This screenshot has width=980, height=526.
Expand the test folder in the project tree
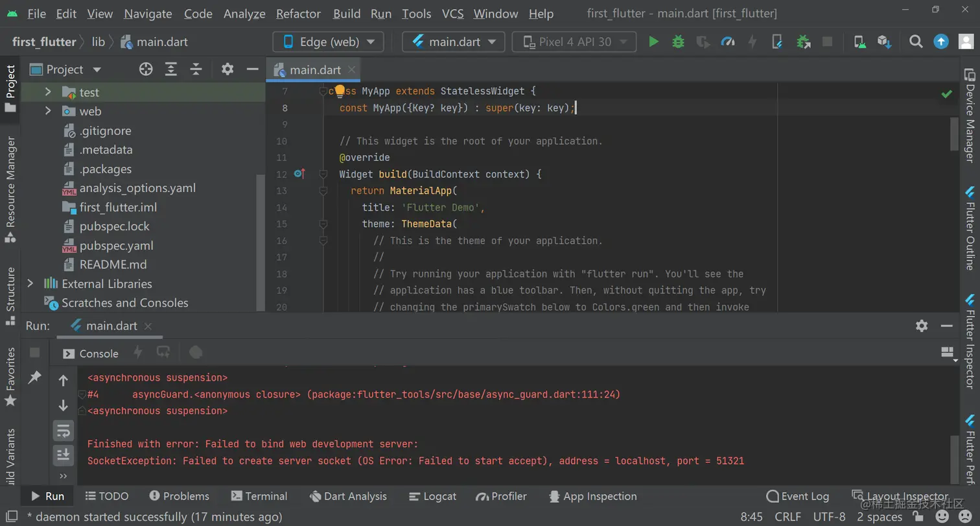(48, 92)
